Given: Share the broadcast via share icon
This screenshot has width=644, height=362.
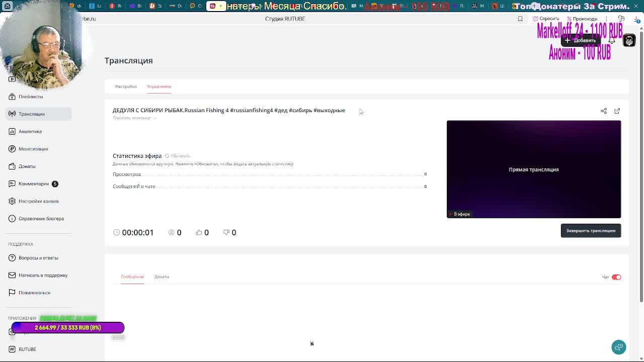Looking at the screenshot, I should pyautogui.click(x=604, y=111).
